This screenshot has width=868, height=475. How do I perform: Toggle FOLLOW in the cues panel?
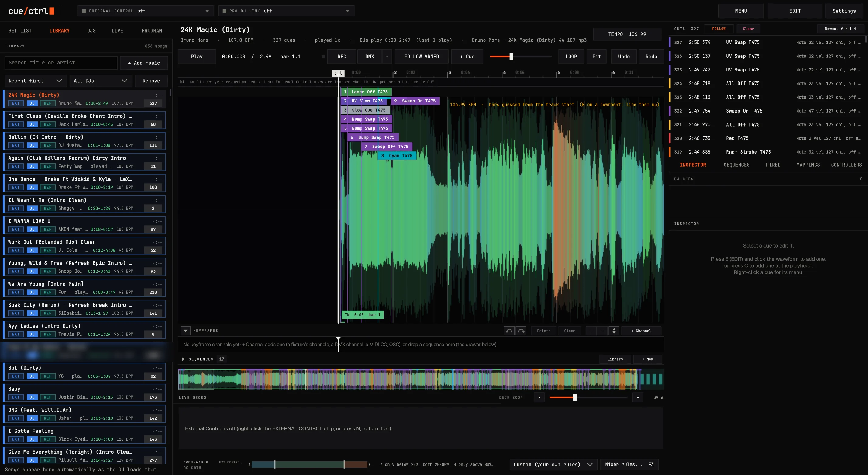point(719,29)
